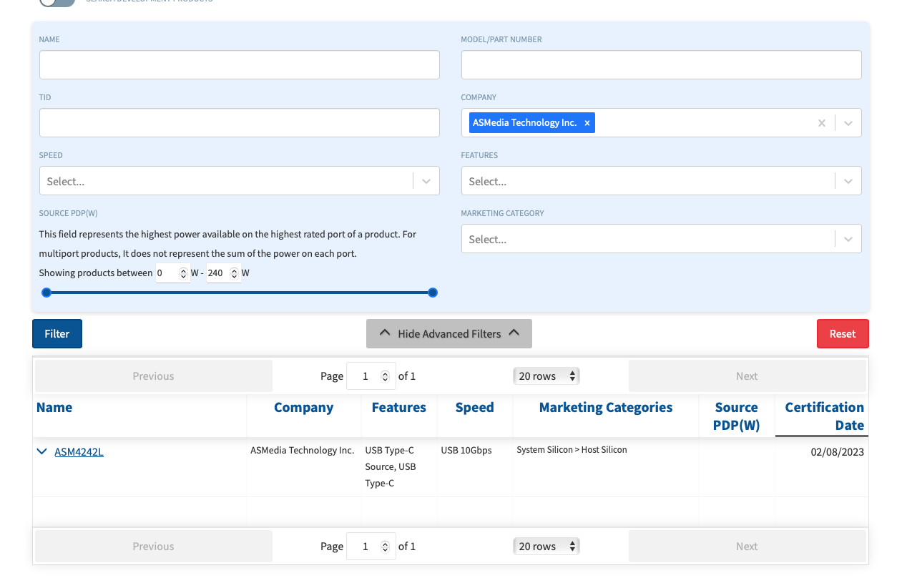This screenshot has width=907, height=588.
Task: Click the bottom Next page button
Action: 747,547
